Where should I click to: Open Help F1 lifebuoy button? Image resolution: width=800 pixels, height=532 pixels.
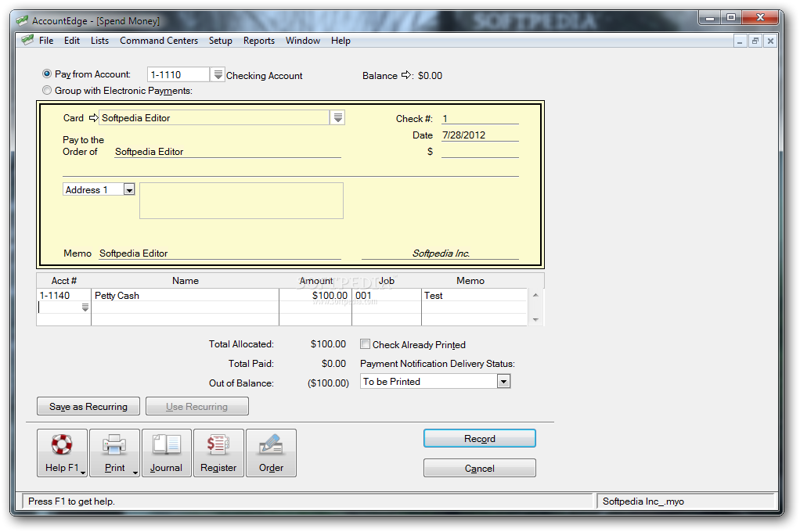click(63, 453)
